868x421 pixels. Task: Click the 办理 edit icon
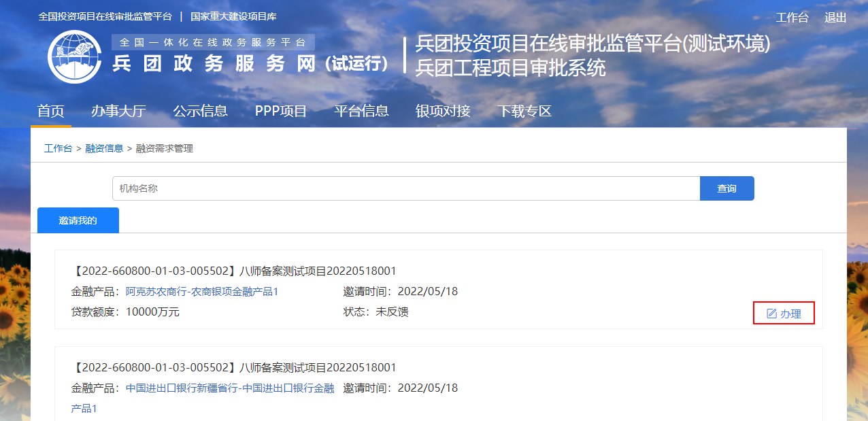(771, 314)
